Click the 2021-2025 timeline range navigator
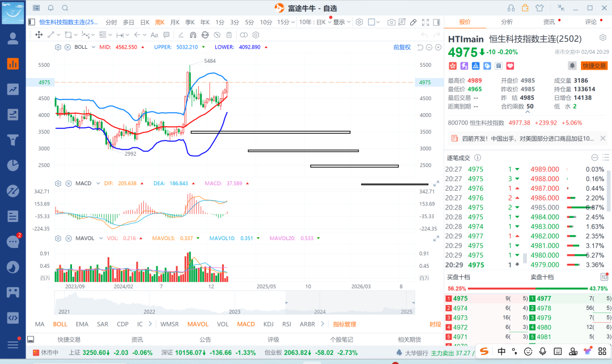The width and height of the screenshot is (612, 364). 235,303
